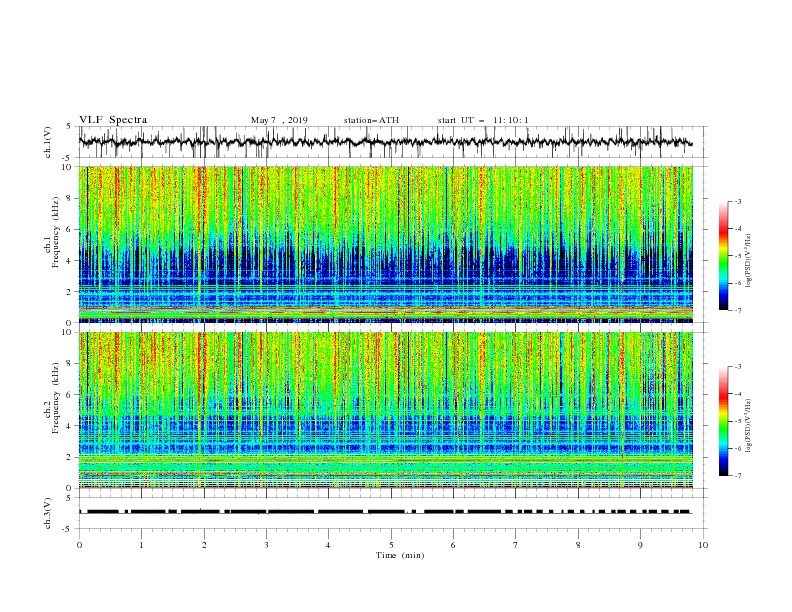The image size is (792, 612).
Task: Click the "-3" tick on ch.1 colorbar
Action: coord(737,201)
